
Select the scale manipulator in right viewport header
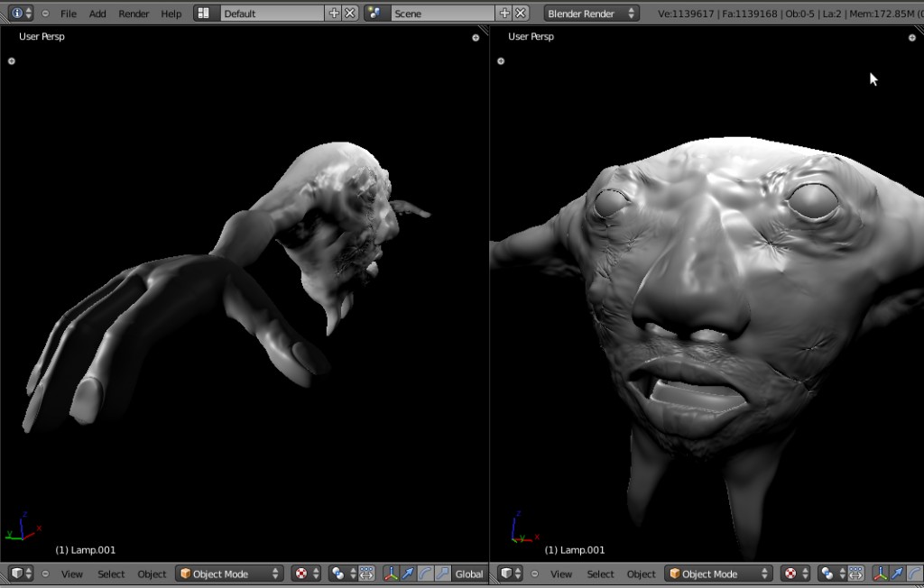[x=922, y=574]
